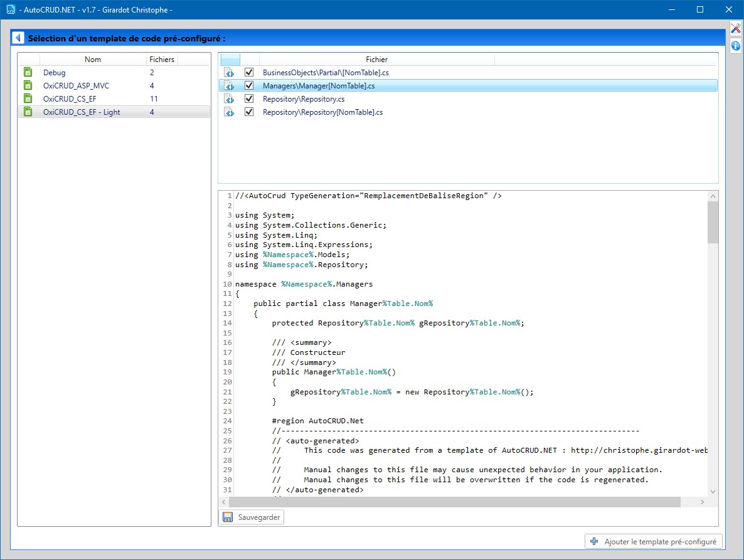Screen dimensions: 744x560
Task: Select file Repository\Repository.cs
Action: click(468, 99)
